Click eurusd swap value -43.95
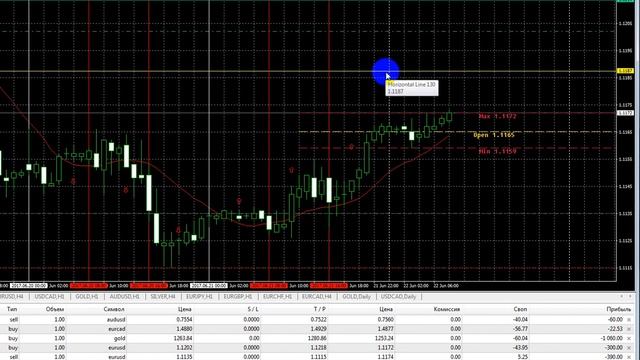 520,348
